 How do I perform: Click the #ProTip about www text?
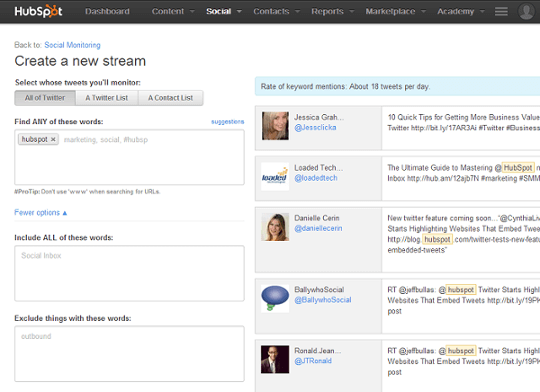coord(87,192)
